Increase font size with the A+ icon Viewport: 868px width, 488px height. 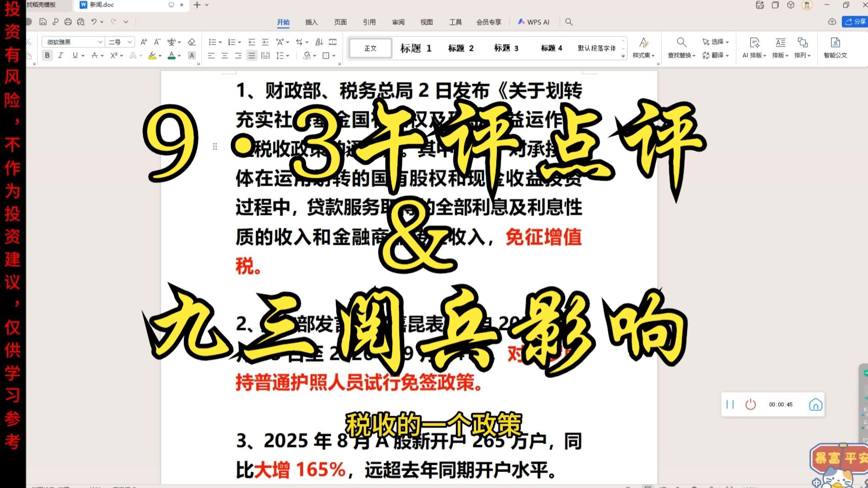coord(144,42)
